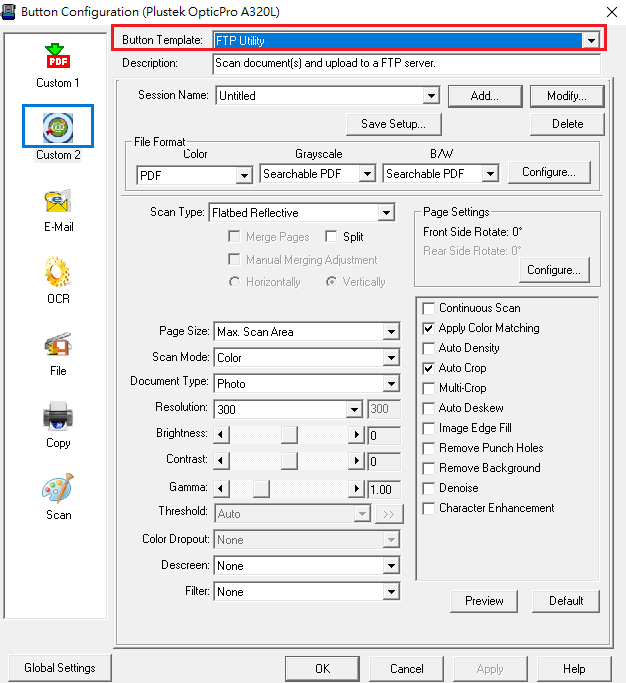Click the Session Name input field
The height and width of the screenshot is (683, 626).
pyautogui.click(x=318, y=96)
